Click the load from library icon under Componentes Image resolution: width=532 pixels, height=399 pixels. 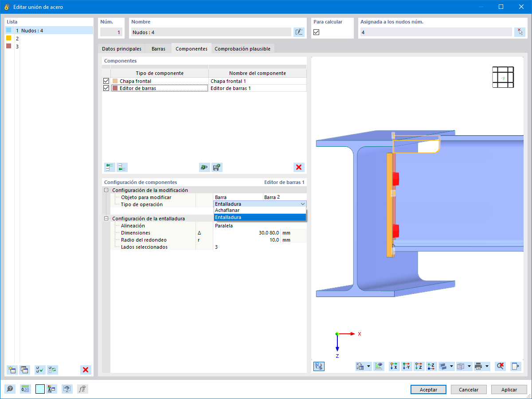click(x=204, y=167)
